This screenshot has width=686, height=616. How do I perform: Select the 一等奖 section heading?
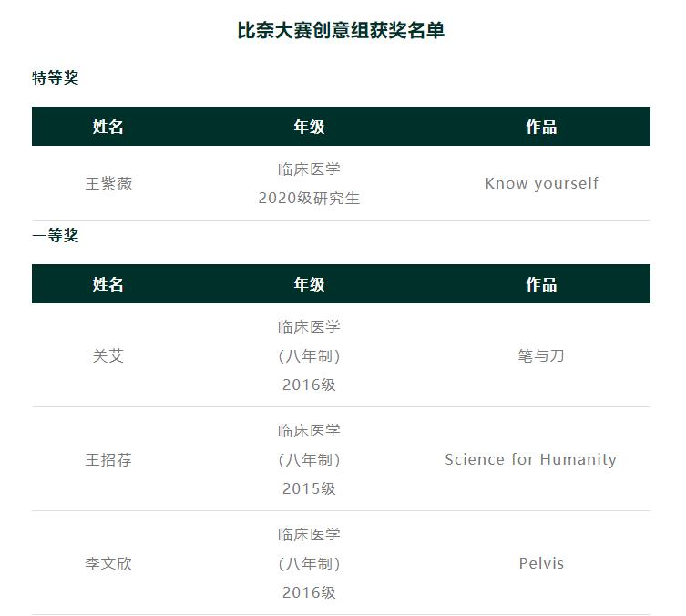tap(56, 235)
